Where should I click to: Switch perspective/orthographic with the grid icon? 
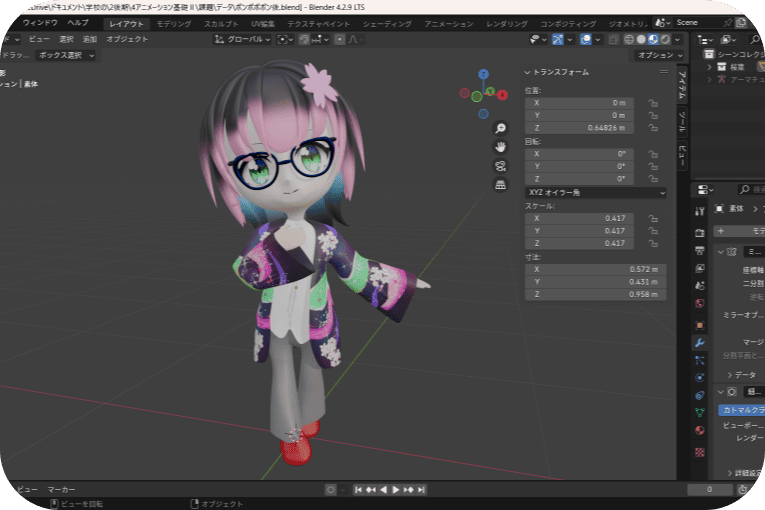501,185
